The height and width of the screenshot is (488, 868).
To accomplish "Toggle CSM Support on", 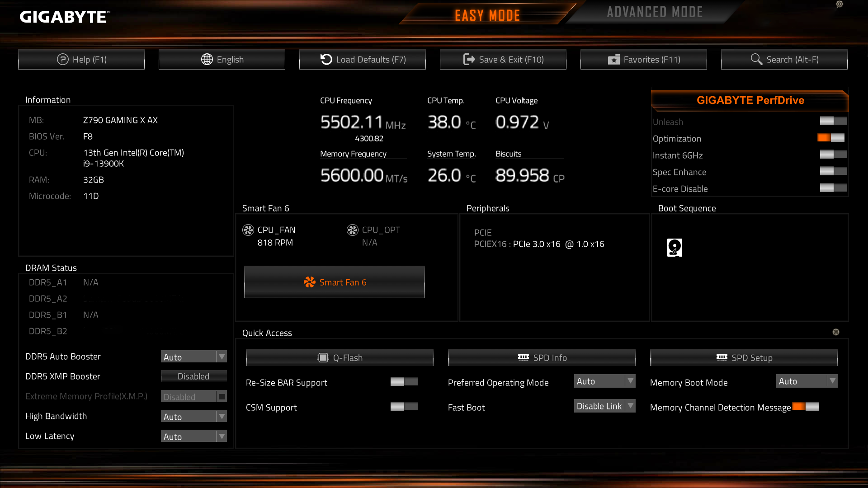I will click(x=404, y=407).
